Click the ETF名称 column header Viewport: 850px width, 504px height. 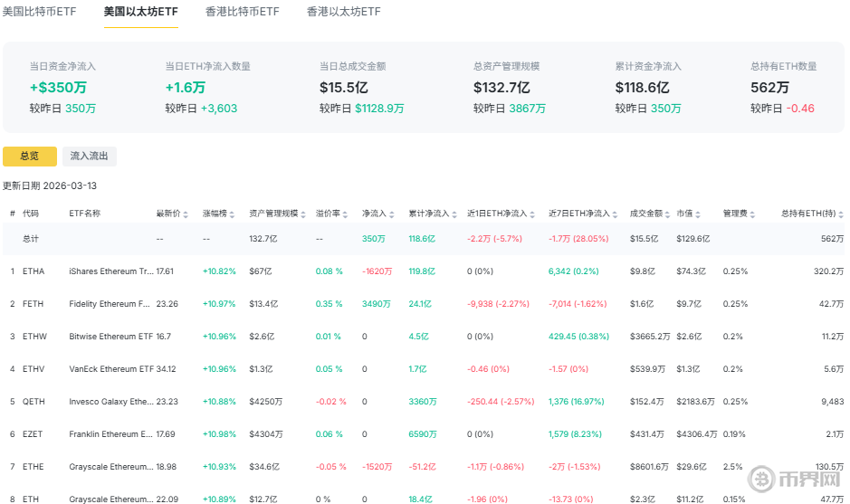84,214
